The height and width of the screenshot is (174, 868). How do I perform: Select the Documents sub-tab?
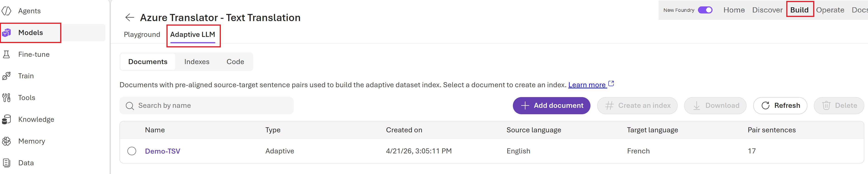pos(148,62)
